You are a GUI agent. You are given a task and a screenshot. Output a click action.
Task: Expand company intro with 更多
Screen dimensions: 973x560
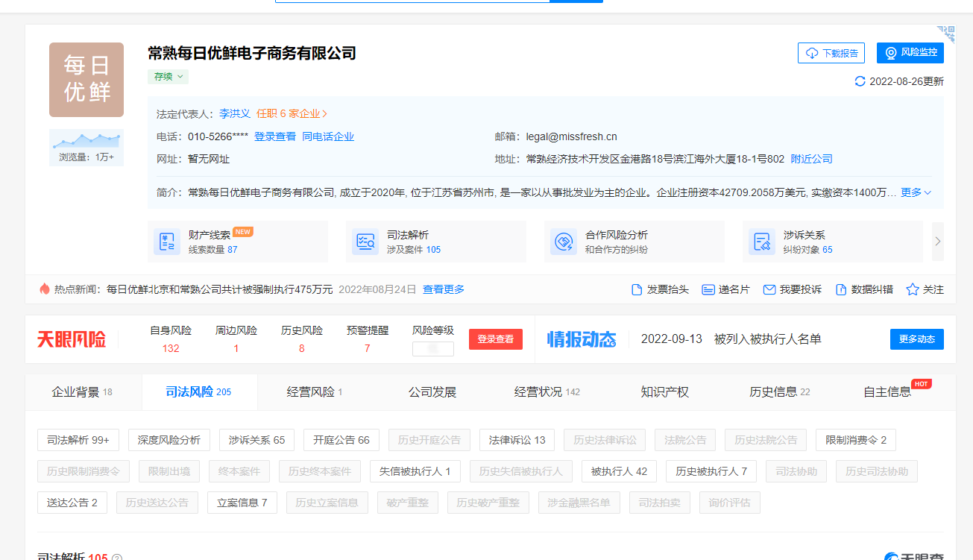tap(916, 192)
